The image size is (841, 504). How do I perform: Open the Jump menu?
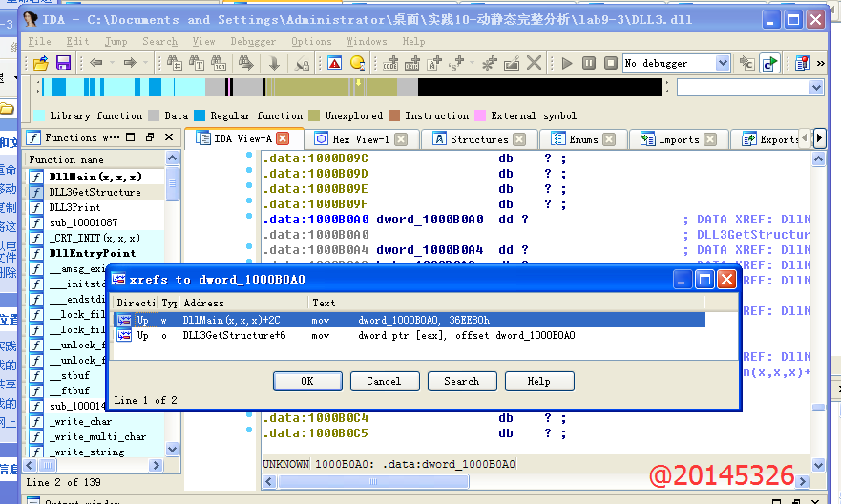[116, 41]
